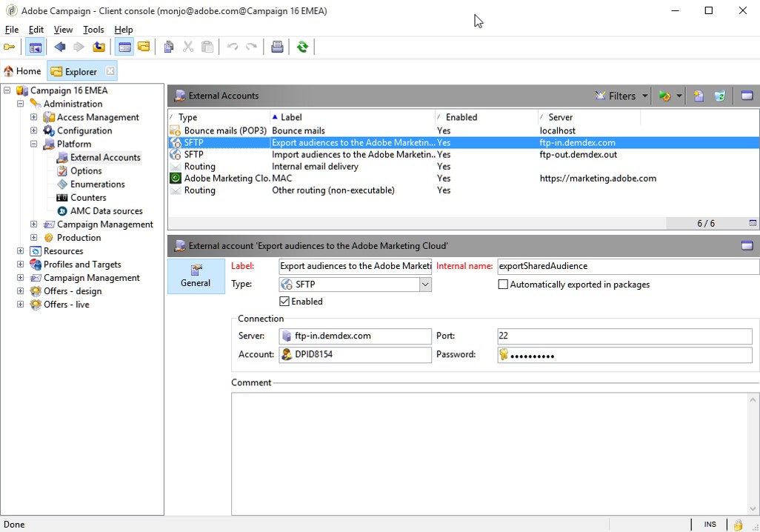
Task: Click the list configuration icon beside 6 / 6
Action: pos(753,223)
